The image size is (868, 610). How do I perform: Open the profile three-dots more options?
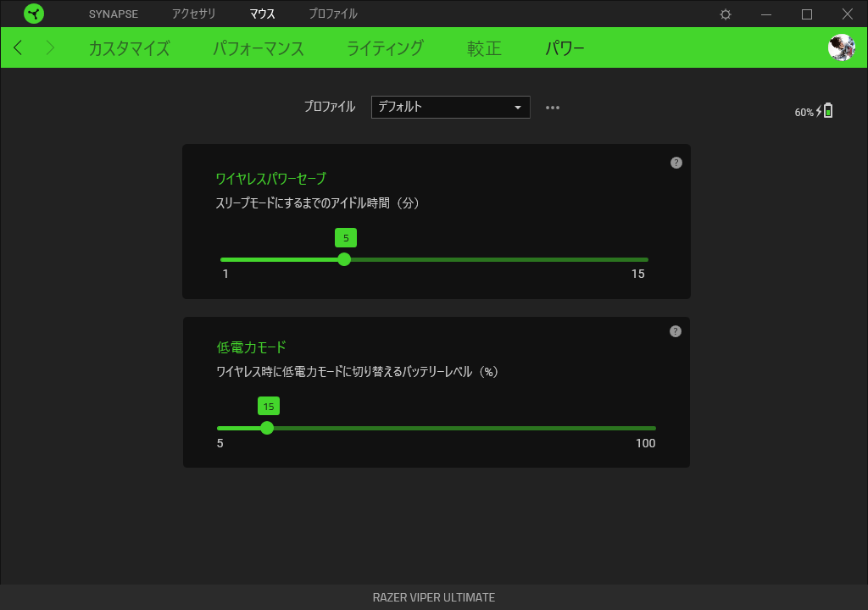(553, 108)
